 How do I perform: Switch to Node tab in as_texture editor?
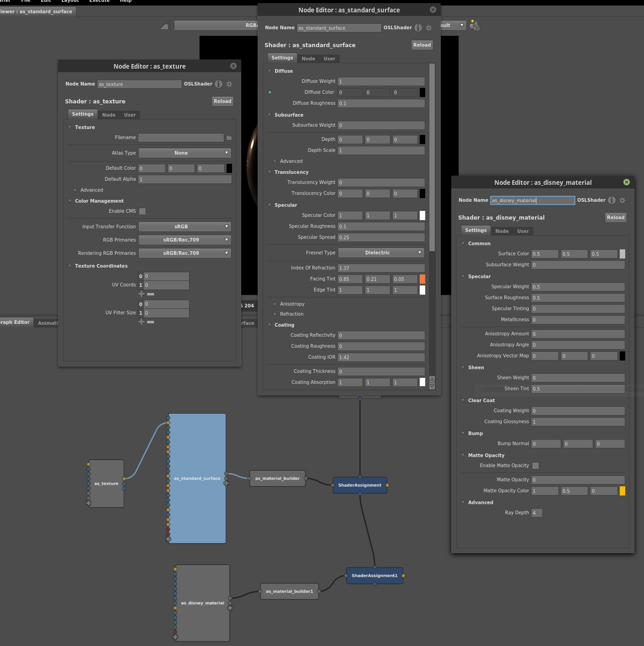pos(109,115)
